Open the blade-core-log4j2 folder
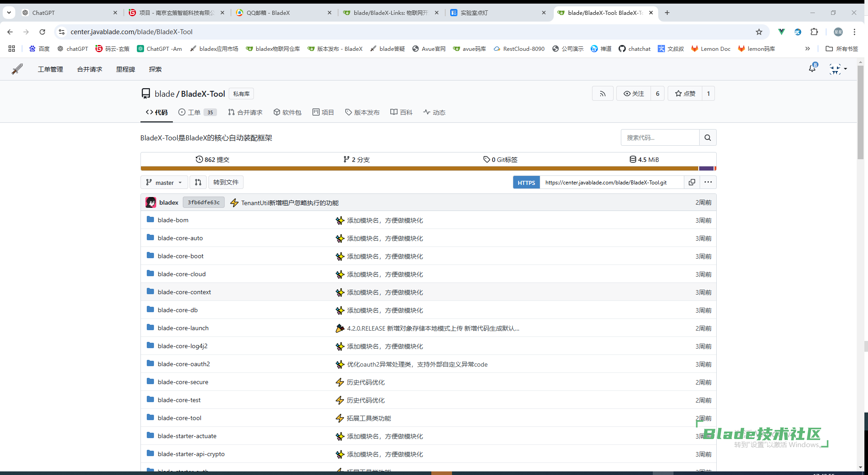The width and height of the screenshot is (868, 475). 182,346
